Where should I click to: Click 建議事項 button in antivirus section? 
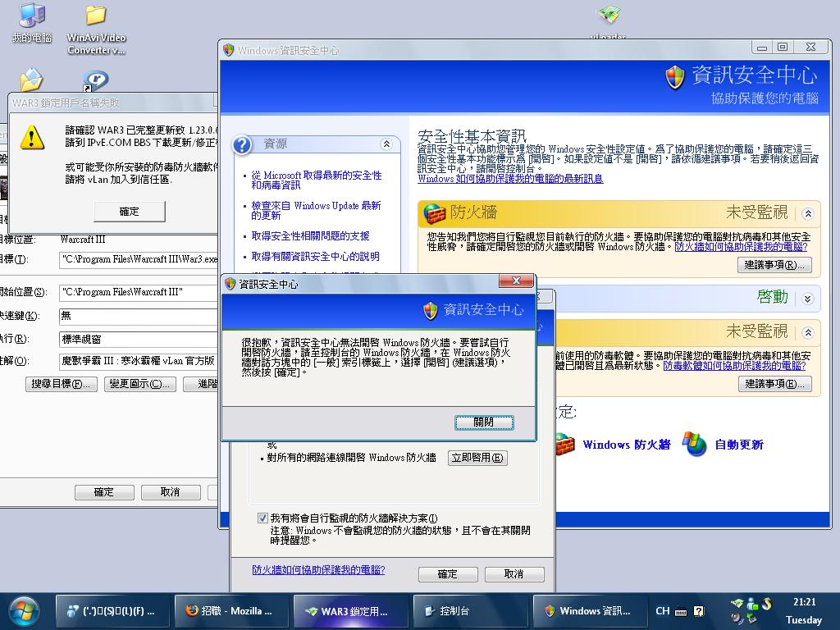774,384
